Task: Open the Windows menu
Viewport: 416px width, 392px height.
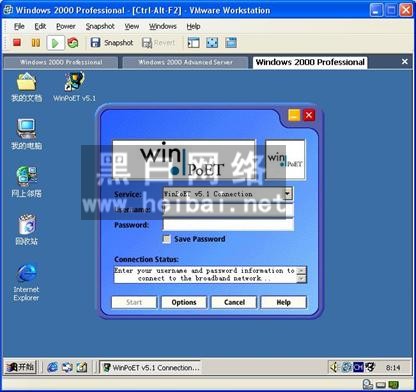Action: click(x=163, y=26)
